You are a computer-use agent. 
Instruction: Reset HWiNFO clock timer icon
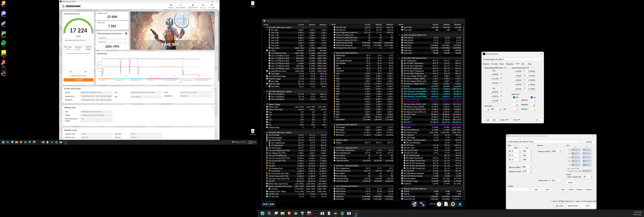[x=439, y=204]
